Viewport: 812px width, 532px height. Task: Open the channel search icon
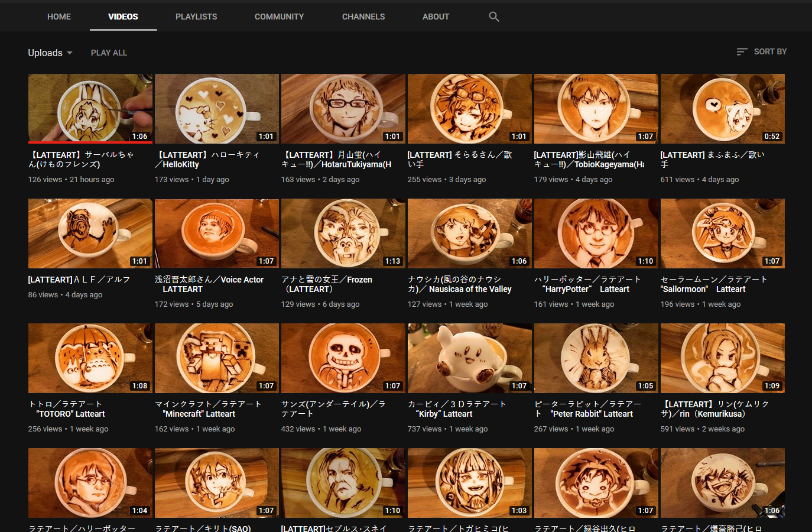point(494,17)
